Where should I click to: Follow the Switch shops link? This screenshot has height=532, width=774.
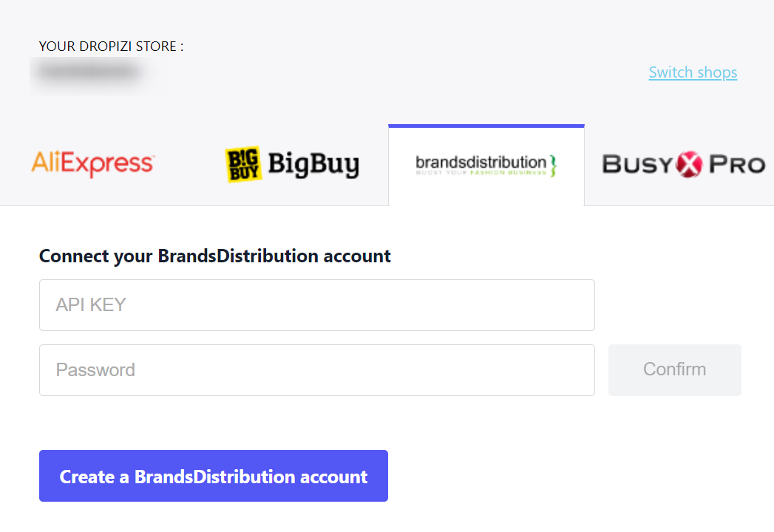693,72
